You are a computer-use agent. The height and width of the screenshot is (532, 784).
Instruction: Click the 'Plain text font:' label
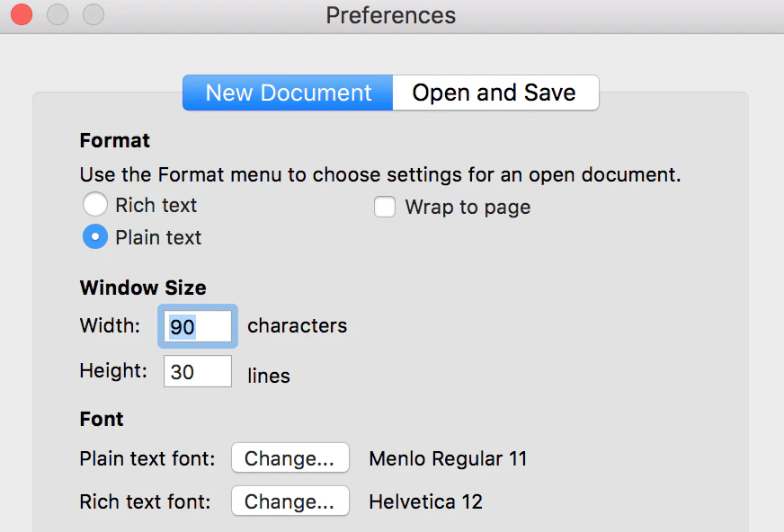click(x=147, y=458)
